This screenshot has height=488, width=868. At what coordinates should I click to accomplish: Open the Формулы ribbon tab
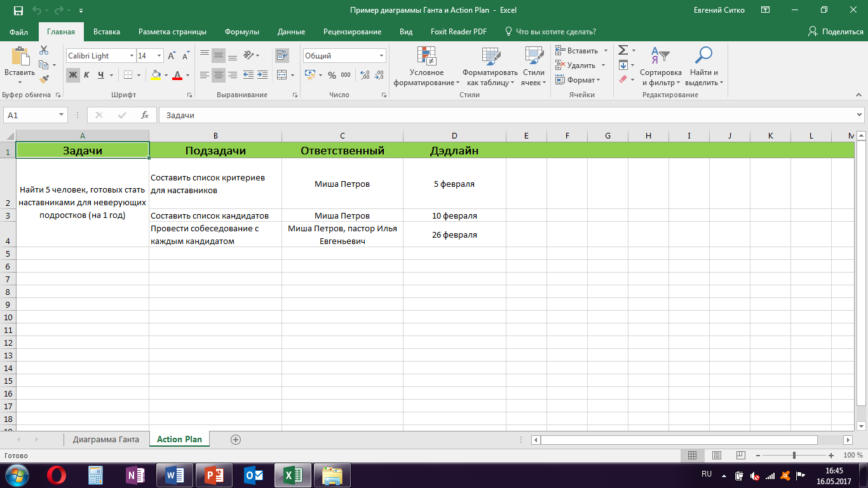click(241, 32)
